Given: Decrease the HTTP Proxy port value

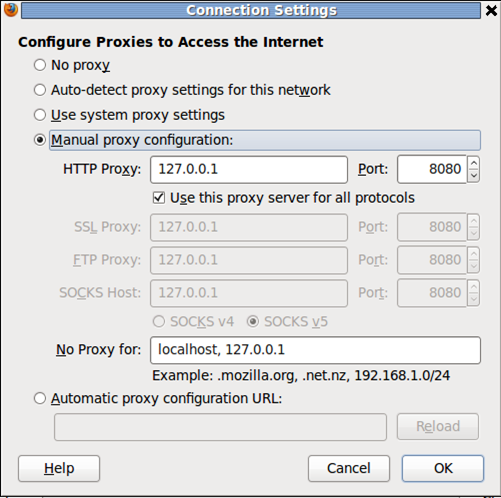Looking at the screenshot, I should [x=474, y=176].
